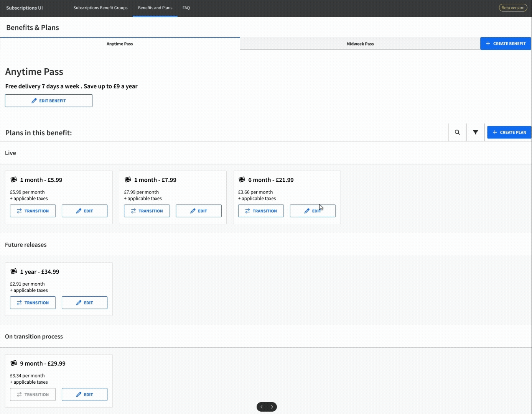Image resolution: width=532 pixels, height=414 pixels.
Task: Click the ticket icon on 1 month - £7.99 card
Action: (128, 179)
